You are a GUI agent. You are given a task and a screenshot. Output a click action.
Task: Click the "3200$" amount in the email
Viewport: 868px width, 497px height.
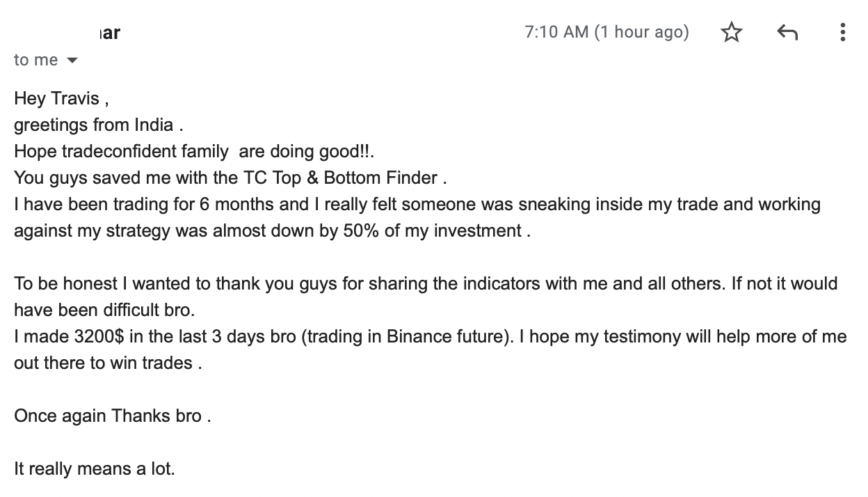[99, 336]
